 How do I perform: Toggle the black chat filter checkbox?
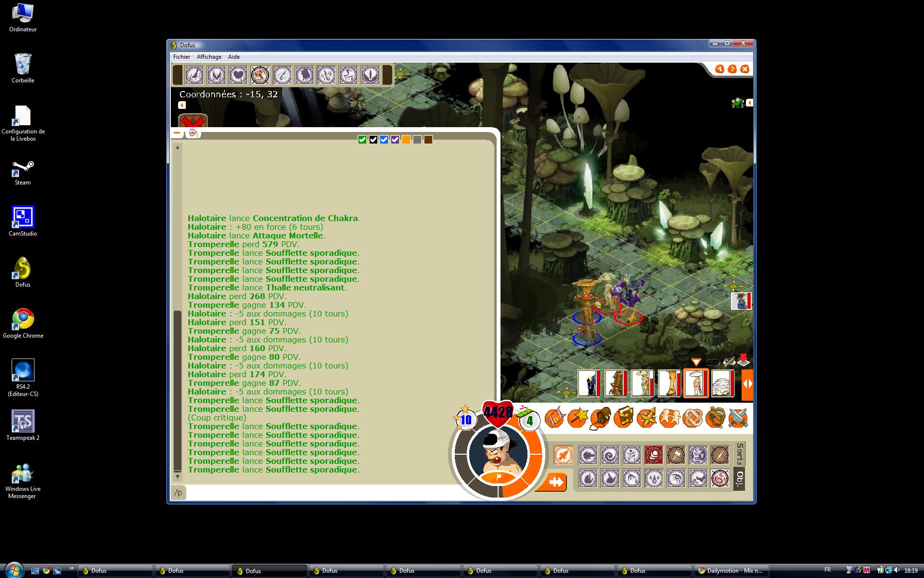[373, 140]
